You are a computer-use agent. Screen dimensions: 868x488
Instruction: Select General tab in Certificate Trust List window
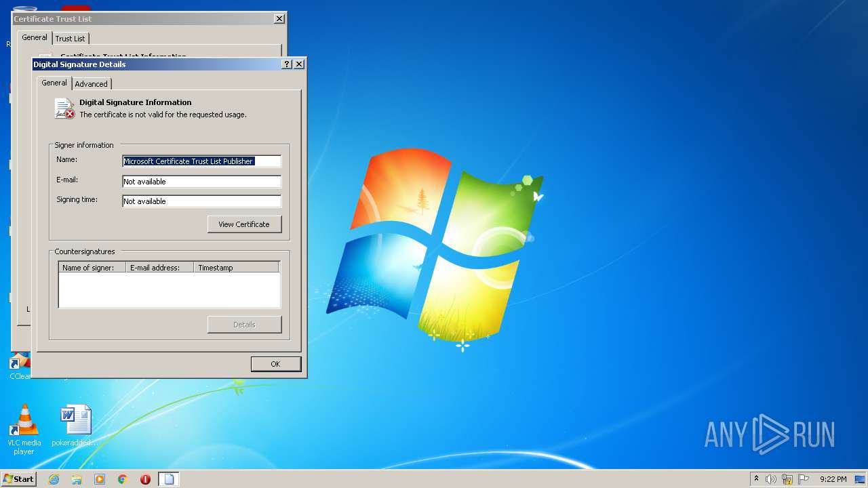pyautogui.click(x=35, y=37)
